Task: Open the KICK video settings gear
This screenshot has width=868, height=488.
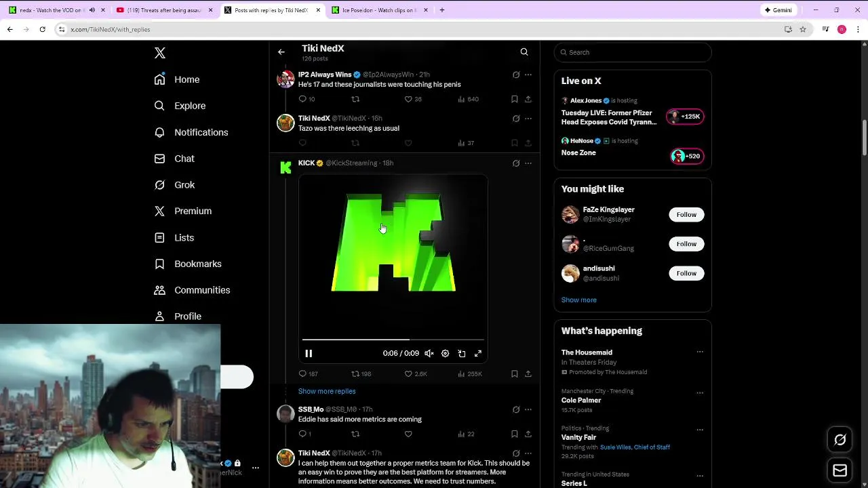Action: pos(446,353)
